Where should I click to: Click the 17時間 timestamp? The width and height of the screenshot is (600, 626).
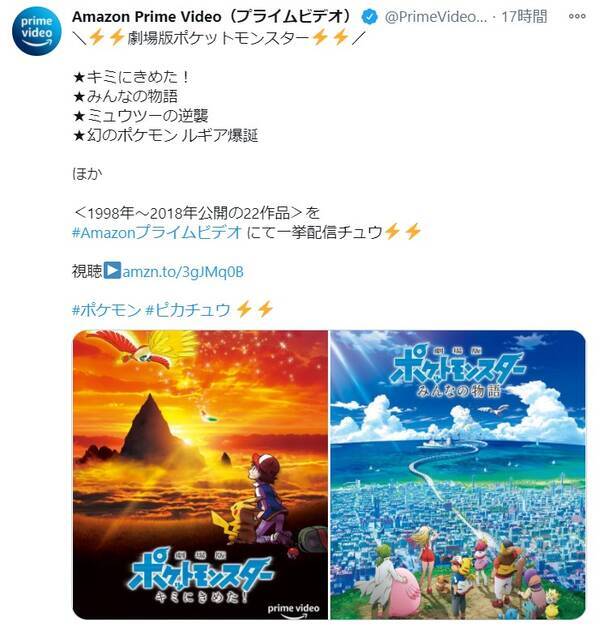524,17
